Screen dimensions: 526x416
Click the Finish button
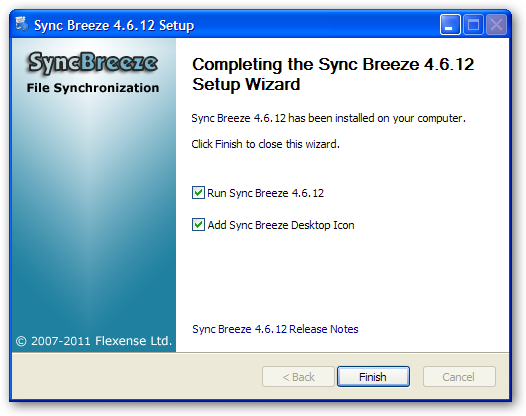coord(373,377)
